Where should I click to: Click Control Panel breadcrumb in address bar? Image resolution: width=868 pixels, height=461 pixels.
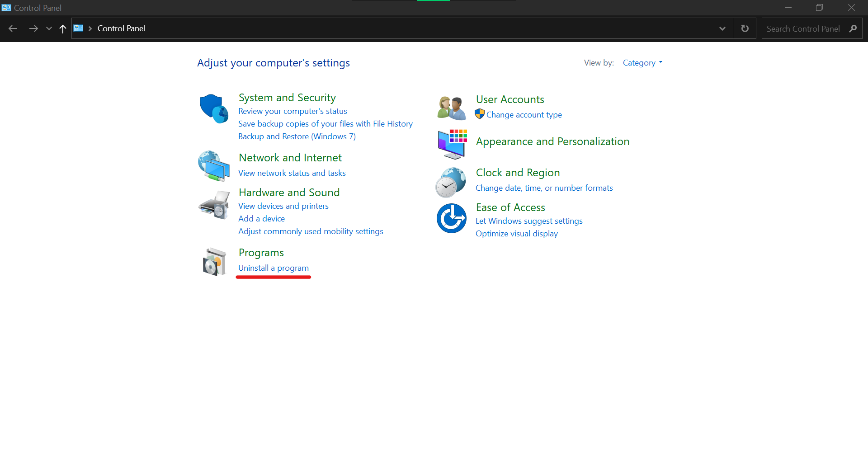click(x=121, y=28)
